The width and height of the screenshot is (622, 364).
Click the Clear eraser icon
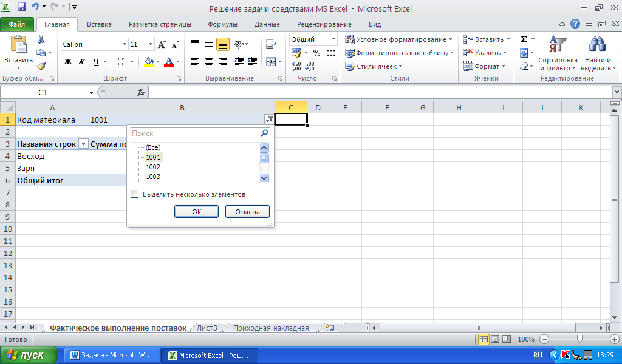coord(524,66)
